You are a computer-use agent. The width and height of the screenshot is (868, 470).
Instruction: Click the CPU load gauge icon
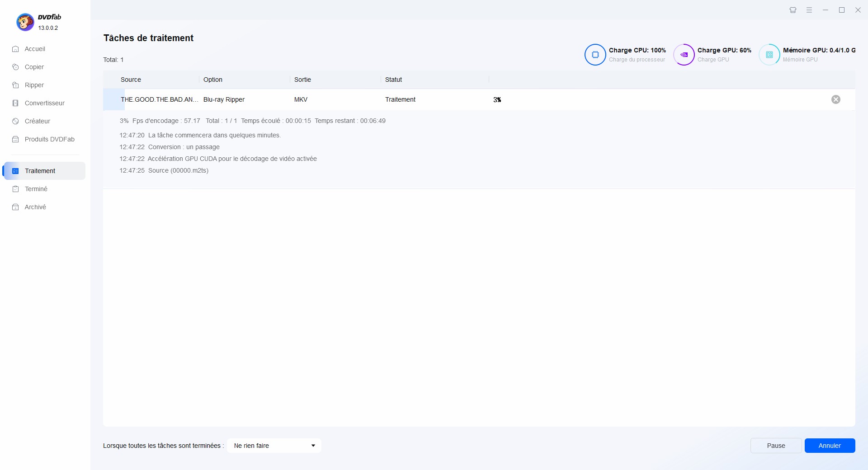[595, 55]
